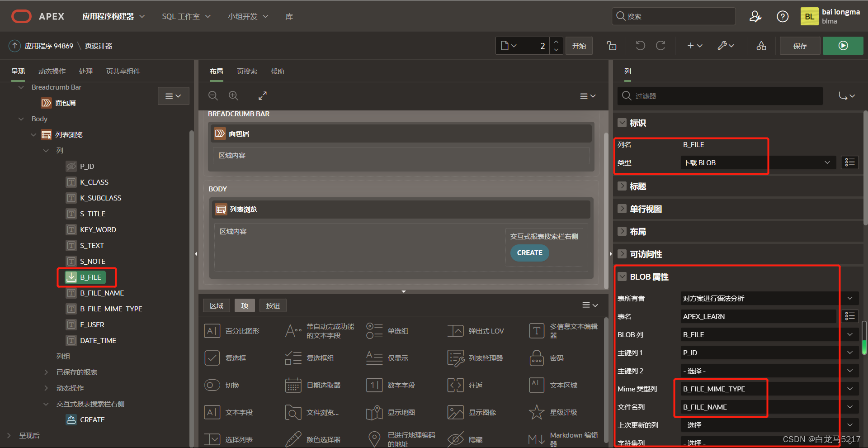Open the 主键列 1 dropdown
Screen dimensions: 868x448
[769, 353]
